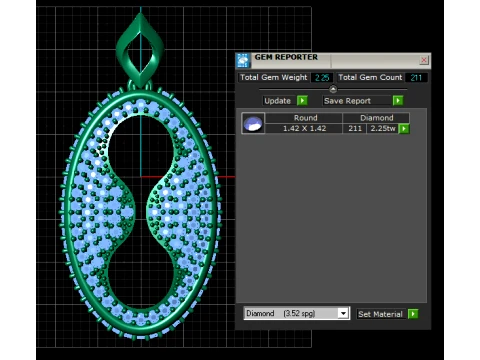This screenshot has width=480, height=360.
Task: Click the Diamond (3.52 spg) combo box
Action: tap(297, 313)
